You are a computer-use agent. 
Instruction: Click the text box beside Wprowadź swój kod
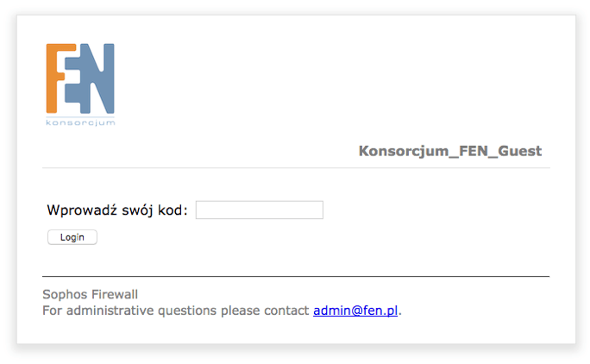point(259,210)
